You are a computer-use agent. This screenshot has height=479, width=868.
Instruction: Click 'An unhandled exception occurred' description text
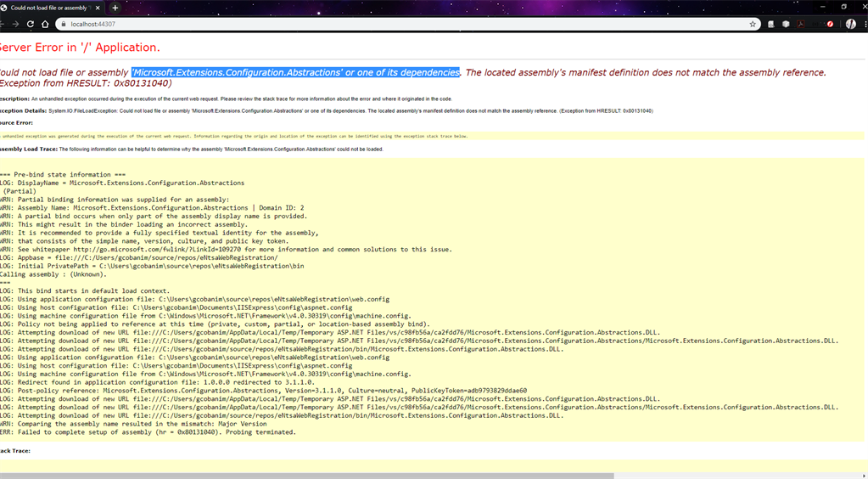(x=241, y=99)
